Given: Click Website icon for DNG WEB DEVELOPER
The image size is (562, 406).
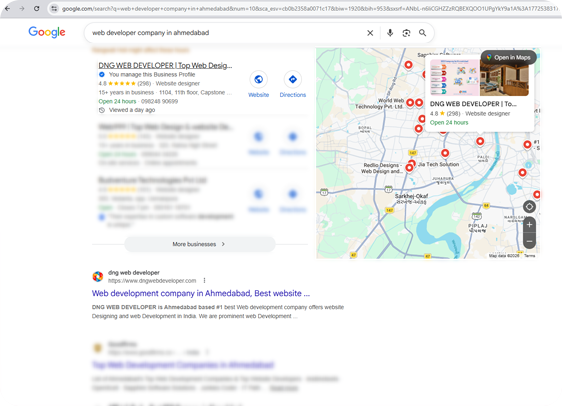Looking at the screenshot, I should pos(258,79).
